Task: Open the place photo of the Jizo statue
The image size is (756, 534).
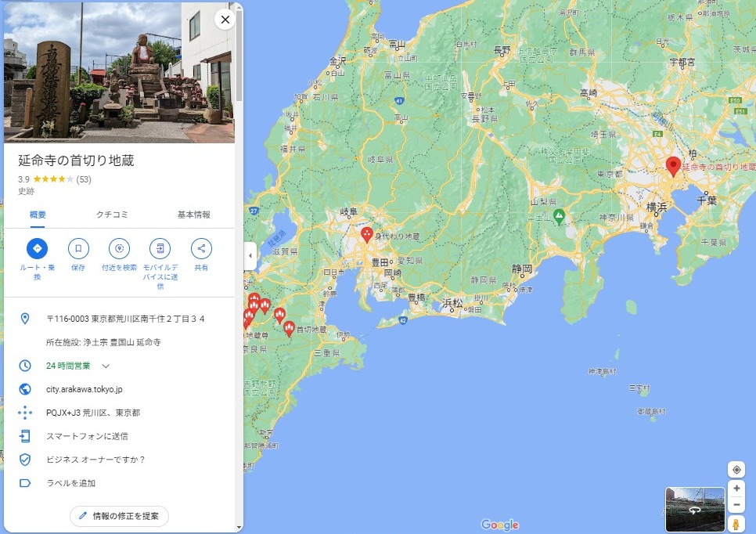Action: [x=120, y=73]
